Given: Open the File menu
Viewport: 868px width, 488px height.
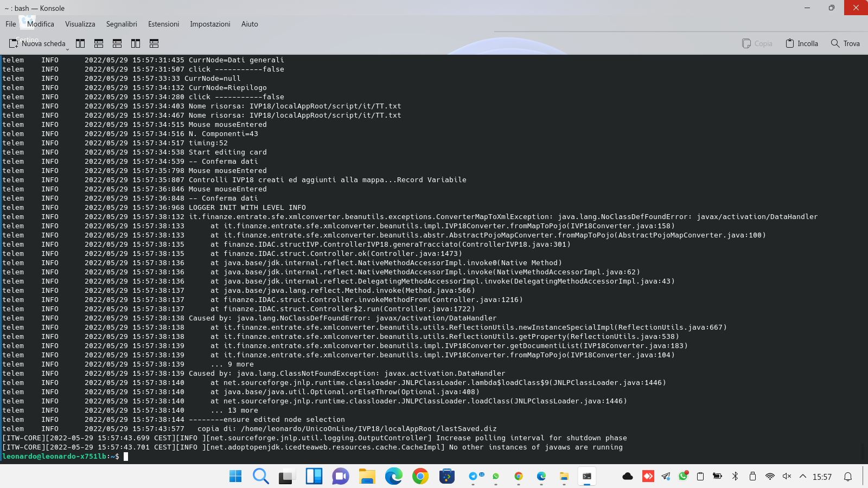Looking at the screenshot, I should pyautogui.click(x=11, y=24).
